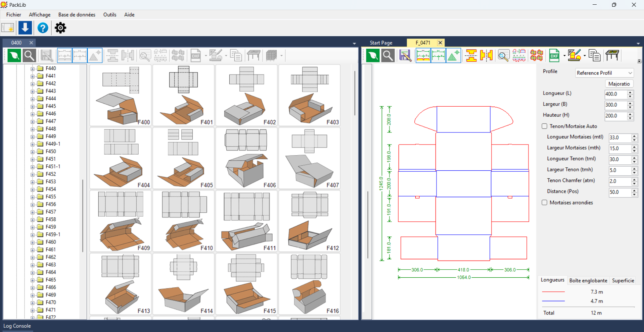Enable Tenon/Mortaise Auto checkbox
Viewport: 644px width, 332px height.
point(544,126)
